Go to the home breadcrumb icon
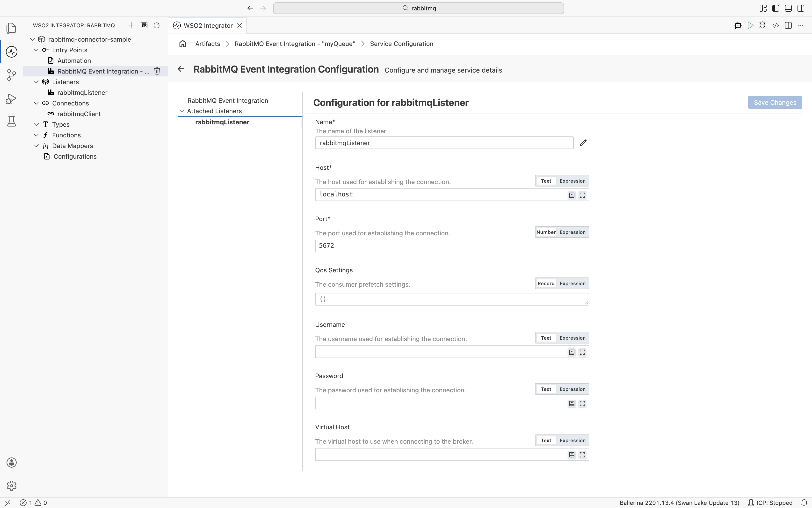This screenshot has height=508, width=812. tap(182, 44)
